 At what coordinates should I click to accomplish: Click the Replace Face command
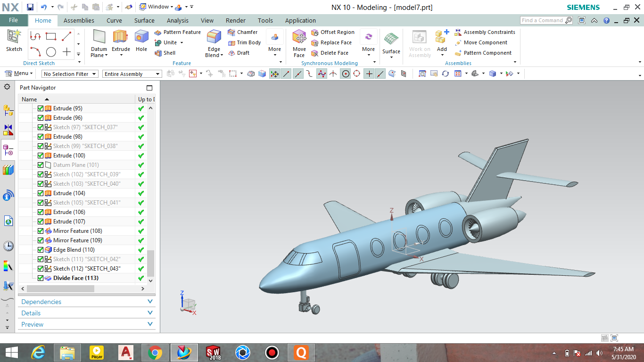331,42
